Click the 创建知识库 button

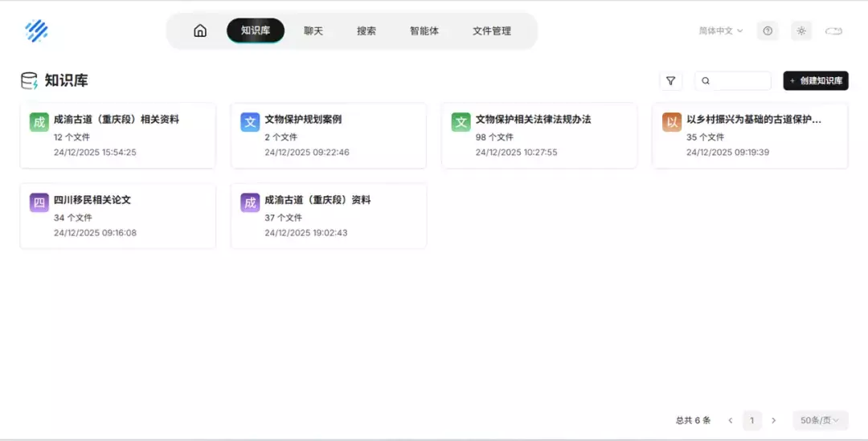[x=816, y=81]
